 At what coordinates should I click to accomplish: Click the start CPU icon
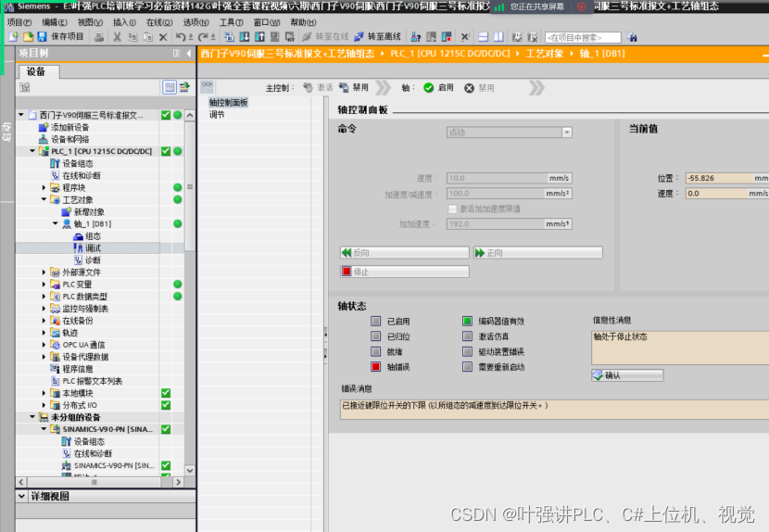pyautogui.click(x=431, y=37)
